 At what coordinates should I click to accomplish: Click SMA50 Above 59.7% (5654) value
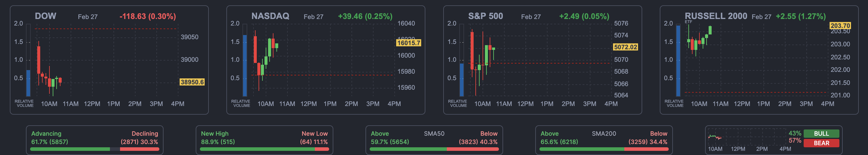point(390,142)
